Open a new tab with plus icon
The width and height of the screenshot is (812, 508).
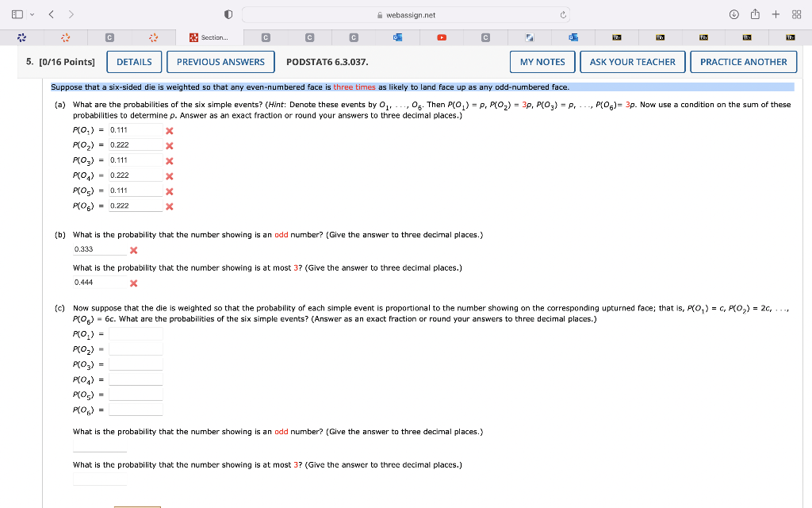tap(776, 14)
